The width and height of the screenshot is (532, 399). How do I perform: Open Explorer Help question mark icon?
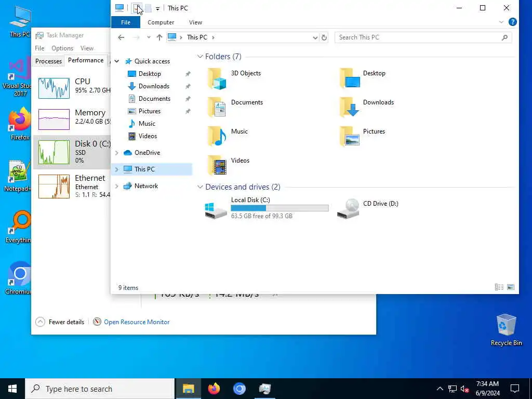click(x=513, y=22)
